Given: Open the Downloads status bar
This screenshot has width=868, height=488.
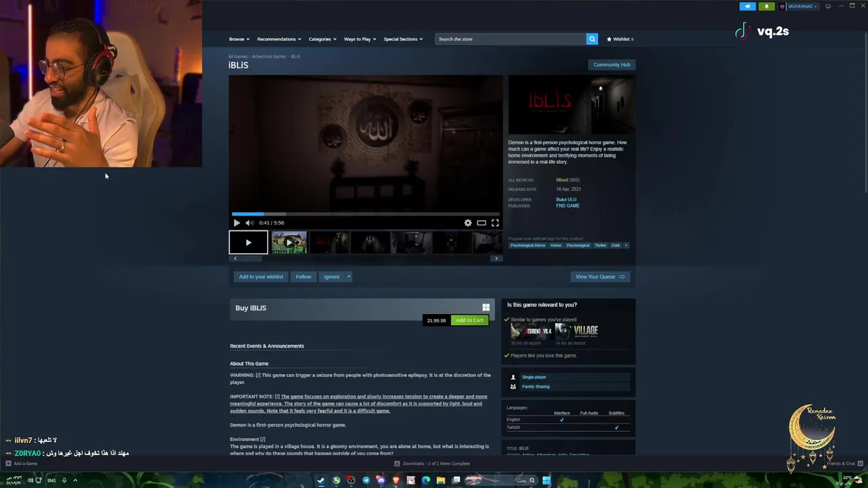Looking at the screenshot, I should (432, 464).
